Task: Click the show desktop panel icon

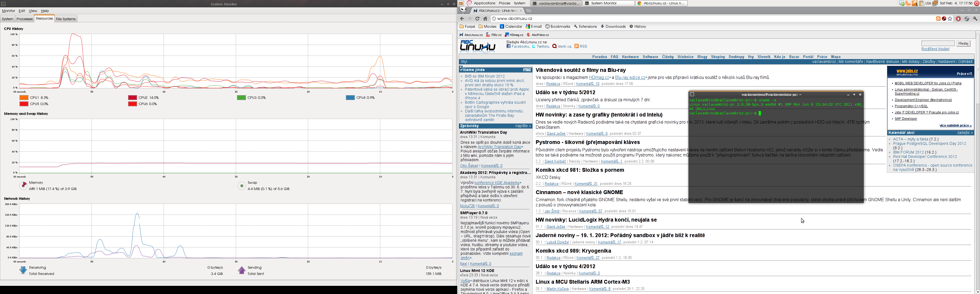Action: (461, 4)
